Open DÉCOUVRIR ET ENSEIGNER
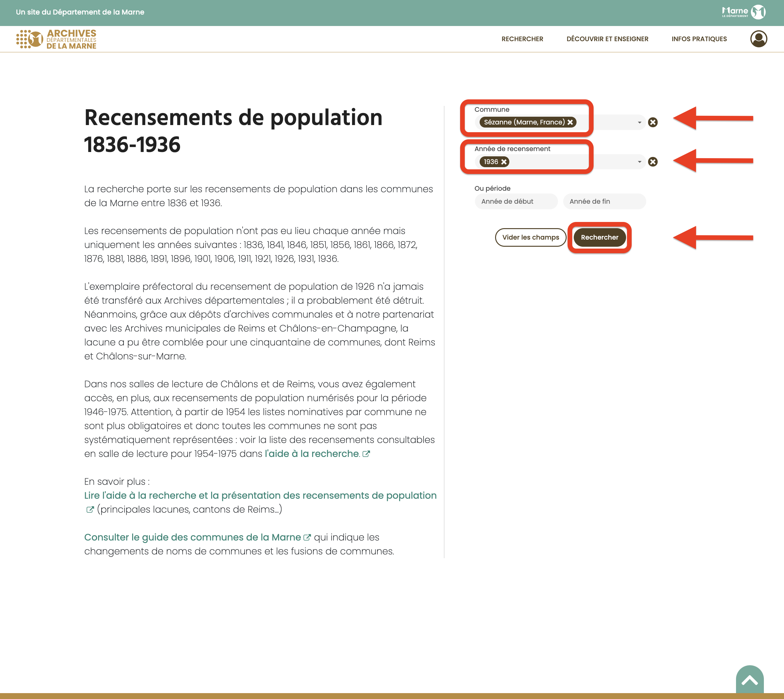 pos(608,39)
